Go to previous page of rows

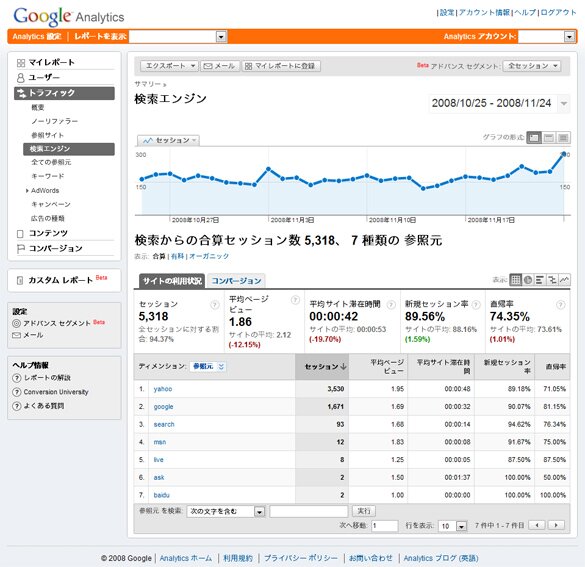pyautogui.click(x=537, y=525)
